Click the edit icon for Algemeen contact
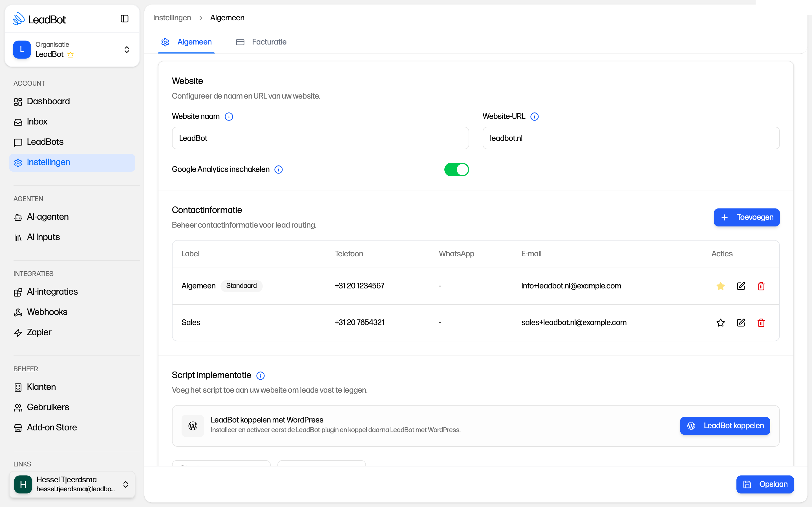 pos(741,286)
